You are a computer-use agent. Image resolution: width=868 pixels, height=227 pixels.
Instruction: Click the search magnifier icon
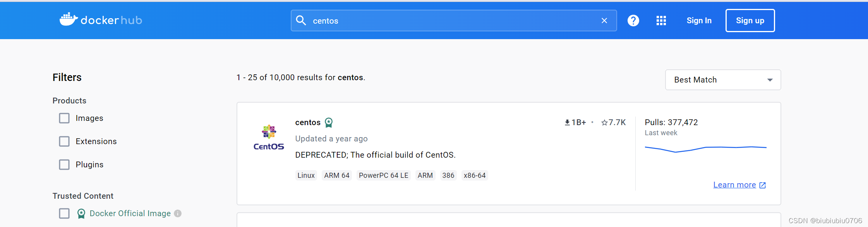coord(301,21)
